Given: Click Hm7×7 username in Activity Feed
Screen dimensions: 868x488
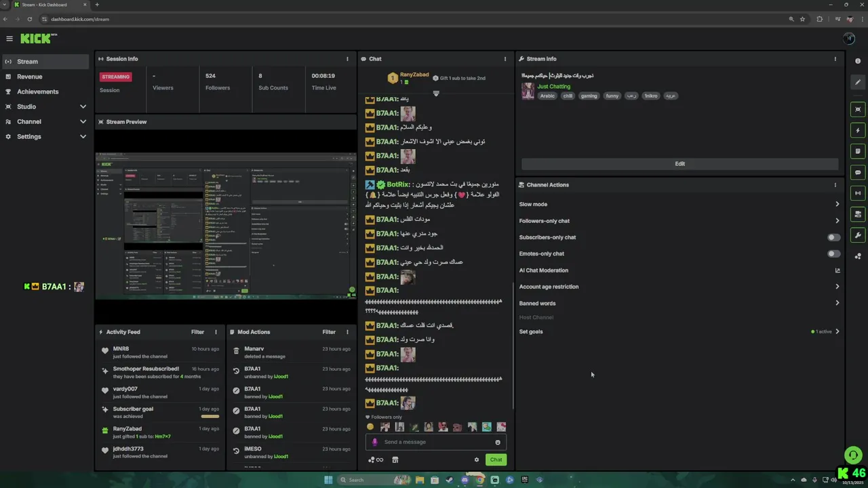Looking at the screenshot, I should (163, 436).
